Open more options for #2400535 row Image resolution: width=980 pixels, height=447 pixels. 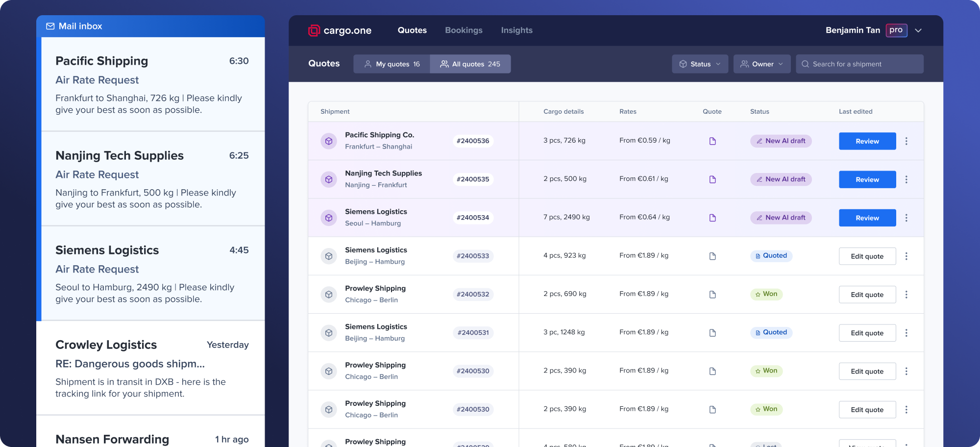pos(906,179)
